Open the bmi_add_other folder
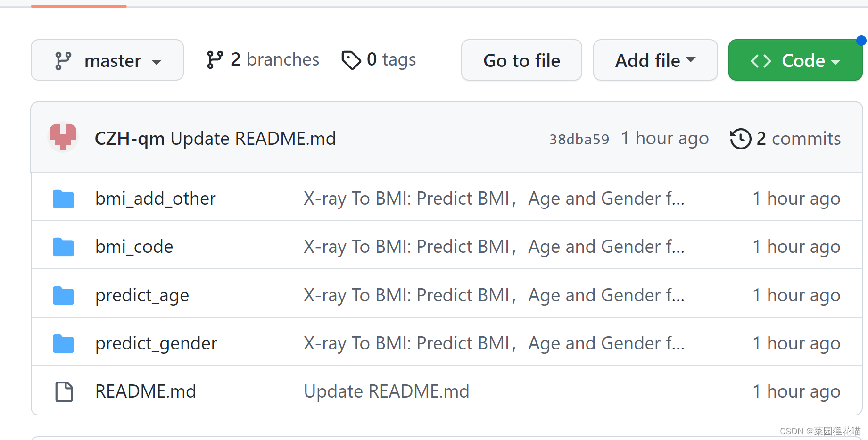 pos(156,199)
